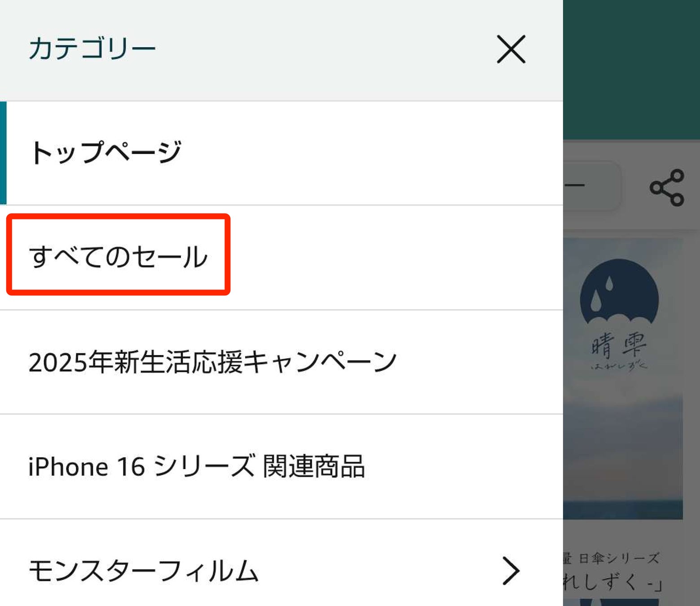This screenshot has width=700, height=606.
Task: Tap empty area right of すべてのセール row
Action: click(395, 257)
